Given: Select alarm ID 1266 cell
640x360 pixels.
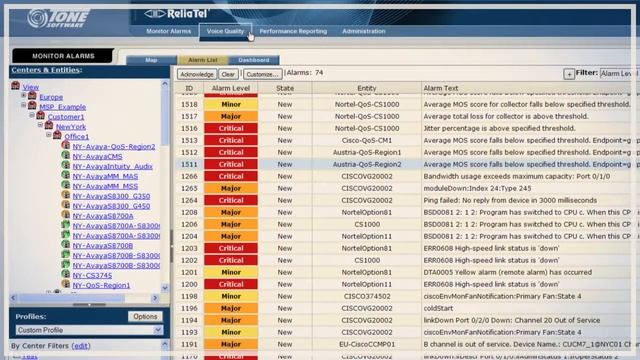Looking at the screenshot, I should (x=189, y=176).
